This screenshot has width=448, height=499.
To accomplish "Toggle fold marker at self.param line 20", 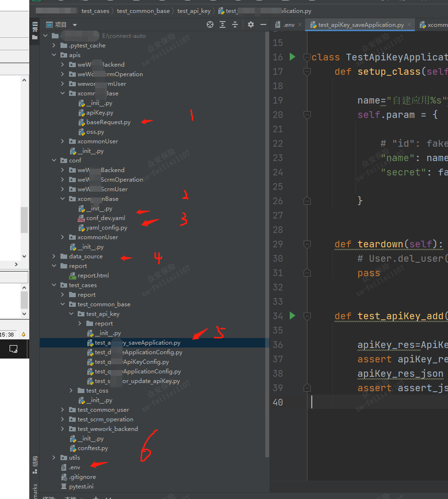I will [307, 115].
